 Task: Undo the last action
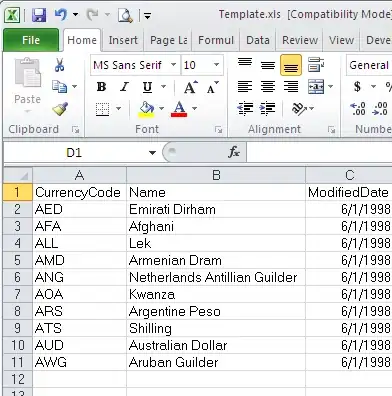(61, 15)
